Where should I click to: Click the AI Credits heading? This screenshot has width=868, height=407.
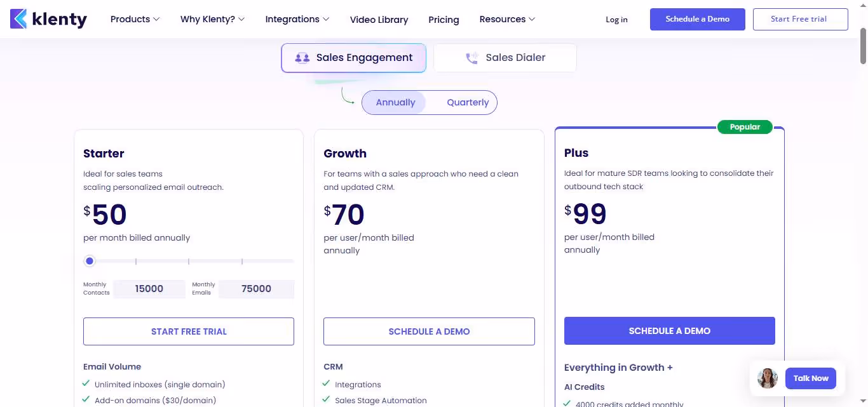click(x=585, y=387)
